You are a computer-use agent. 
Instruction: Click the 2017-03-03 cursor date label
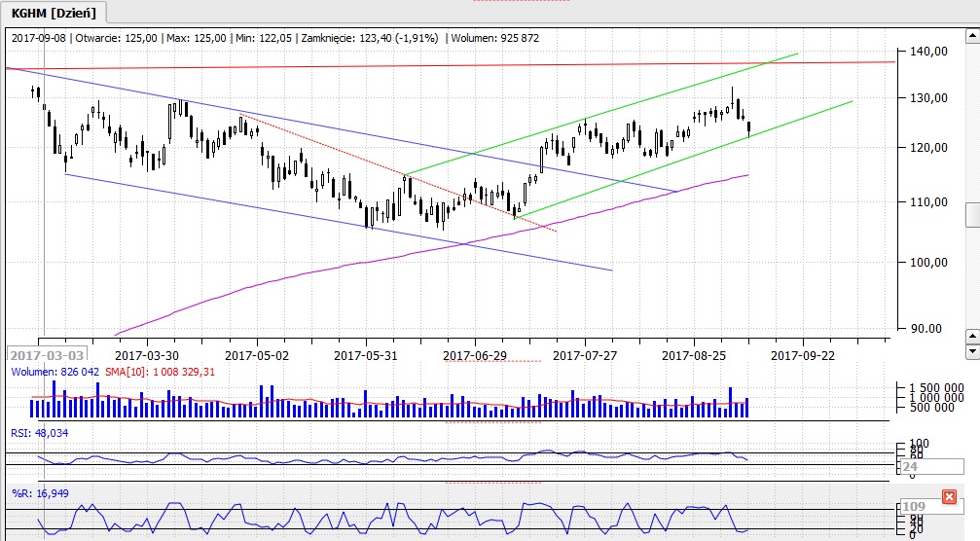coord(47,355)
